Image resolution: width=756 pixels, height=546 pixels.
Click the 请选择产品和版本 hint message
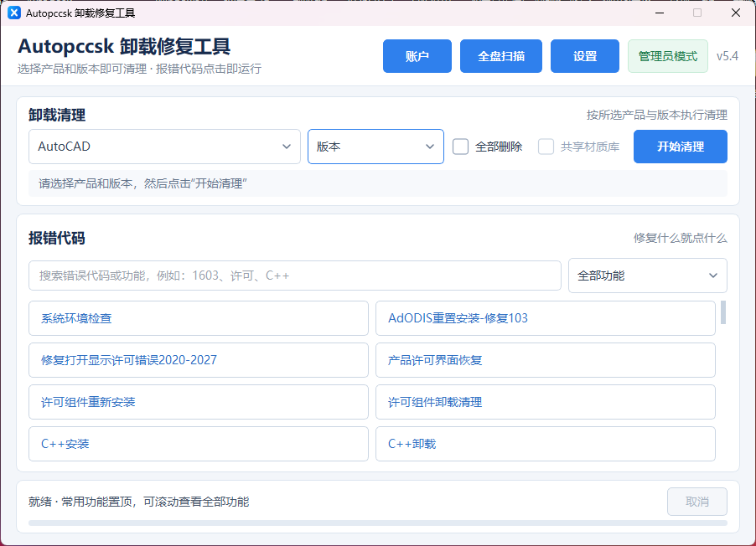click(142, 183)
